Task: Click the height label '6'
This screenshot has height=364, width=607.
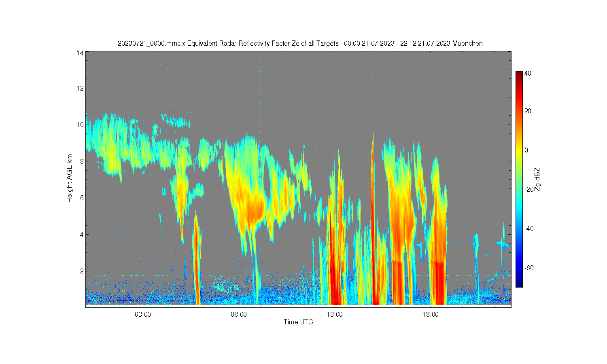Action: 82,198
